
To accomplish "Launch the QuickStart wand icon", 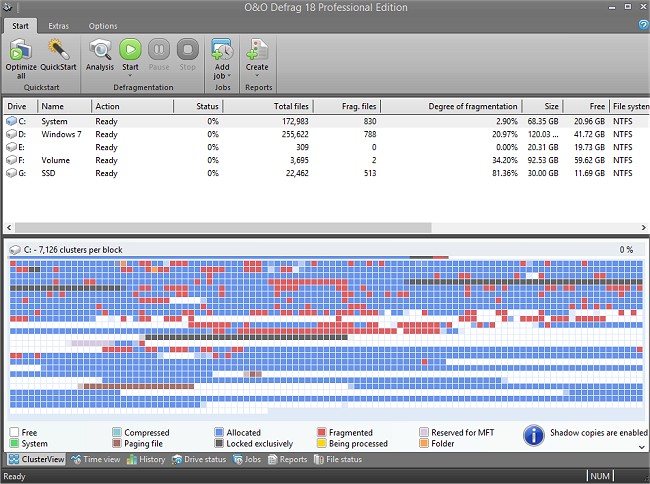I will click(x=58, y=50).
